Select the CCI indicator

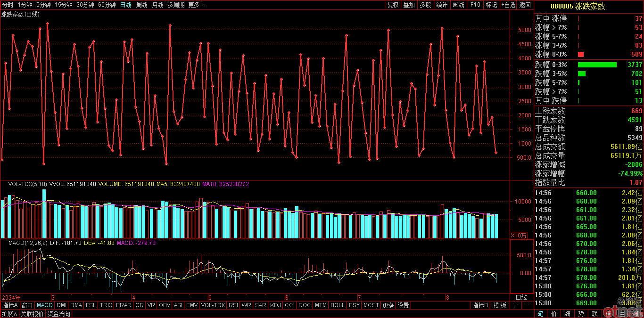pos(290,305)
